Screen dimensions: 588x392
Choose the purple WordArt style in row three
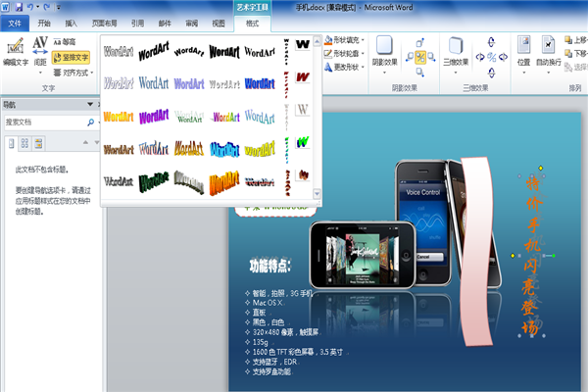pyautogui.click(x=154, y=117)
